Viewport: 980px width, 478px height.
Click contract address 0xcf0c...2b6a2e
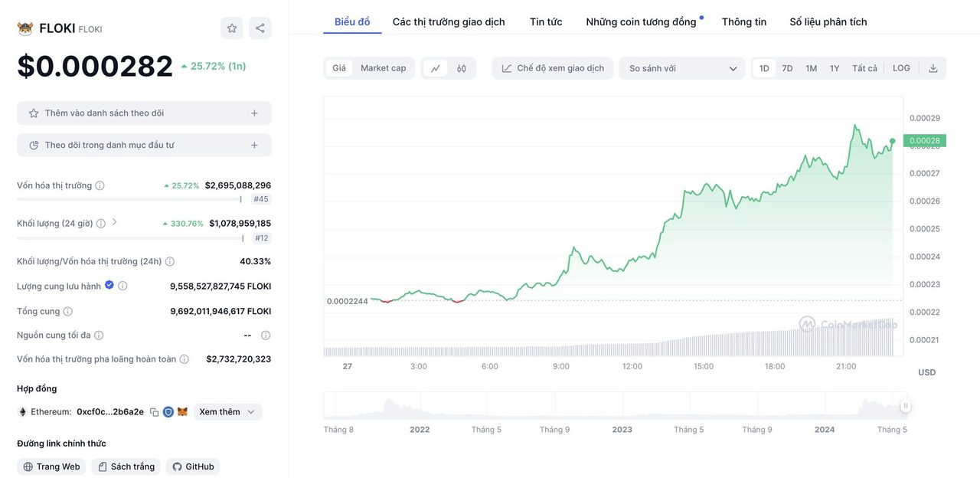pos(110,412)
